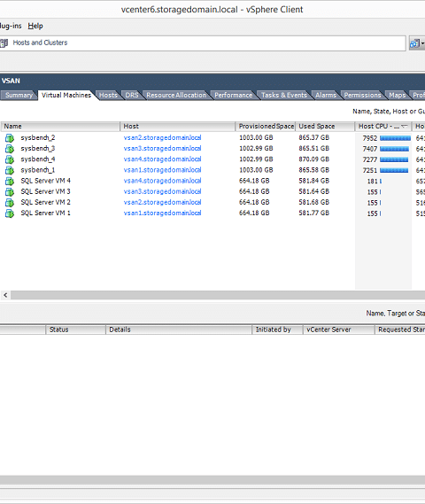Open the Help menu
Image resolution: width=425 pixels, height=504 pixels.
click(x=35, y=26)
